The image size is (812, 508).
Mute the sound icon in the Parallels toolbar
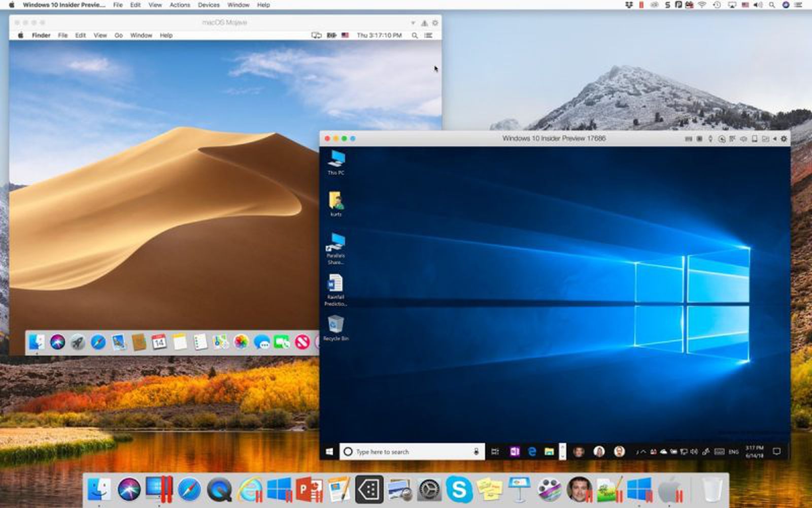pos(742,139)
